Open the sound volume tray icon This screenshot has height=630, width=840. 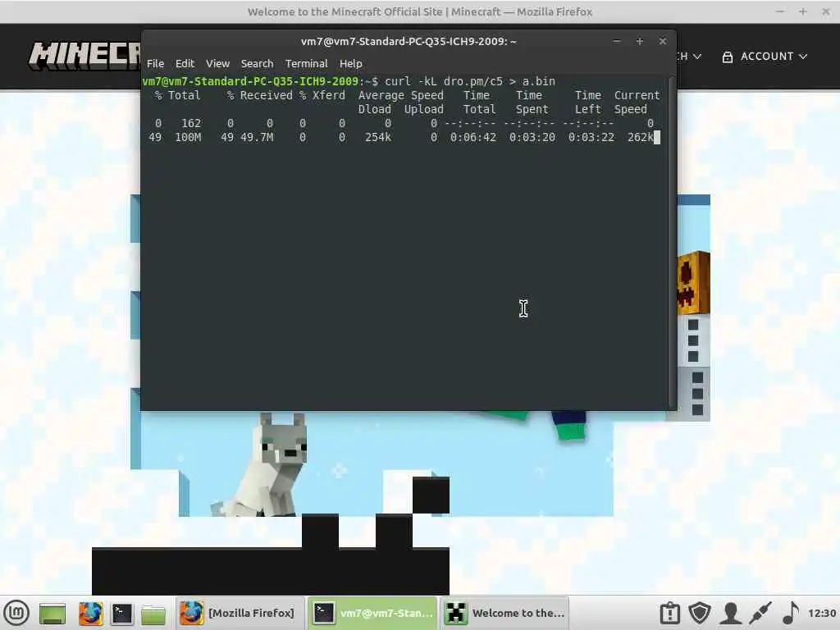(x=790, y=613)
